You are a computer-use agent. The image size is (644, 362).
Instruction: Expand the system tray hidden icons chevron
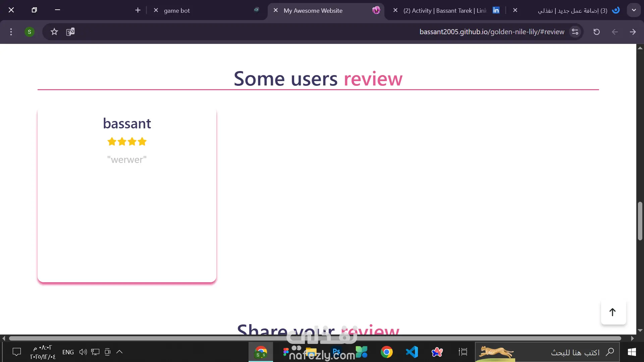[x=119, y=352]
